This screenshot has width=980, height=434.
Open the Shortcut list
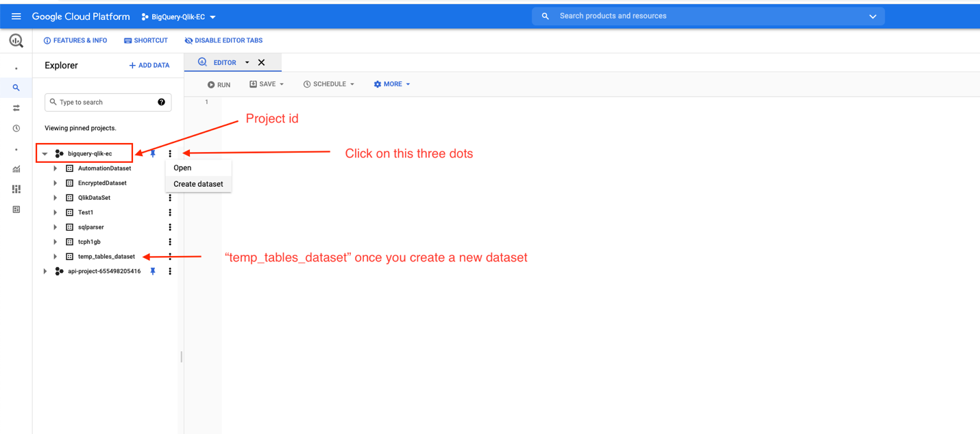(x=146, y=40)
